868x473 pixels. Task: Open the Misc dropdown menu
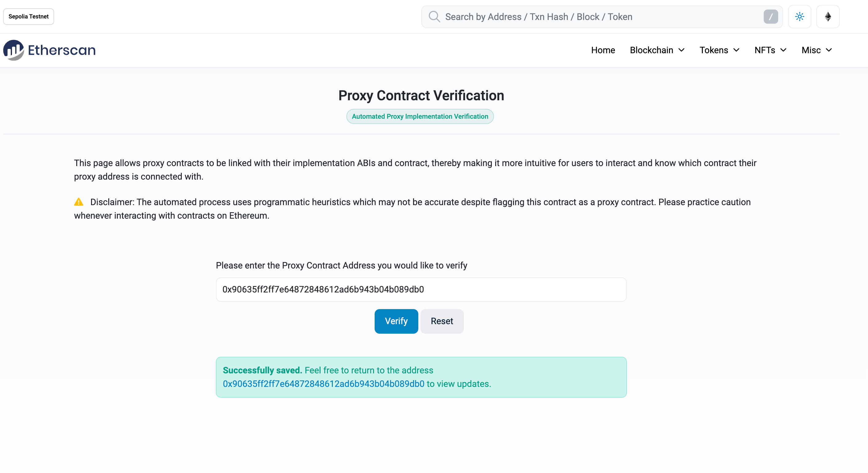[x=816, y=50]
